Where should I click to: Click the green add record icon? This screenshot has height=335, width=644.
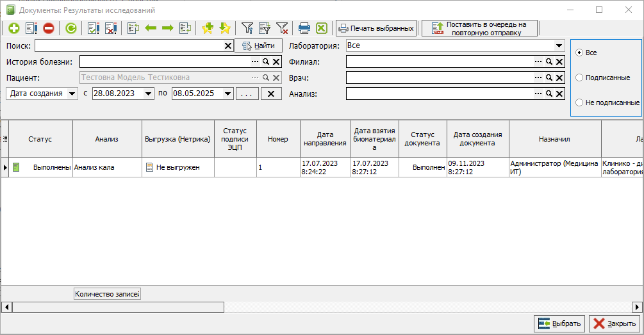click(x=14, y=28)
